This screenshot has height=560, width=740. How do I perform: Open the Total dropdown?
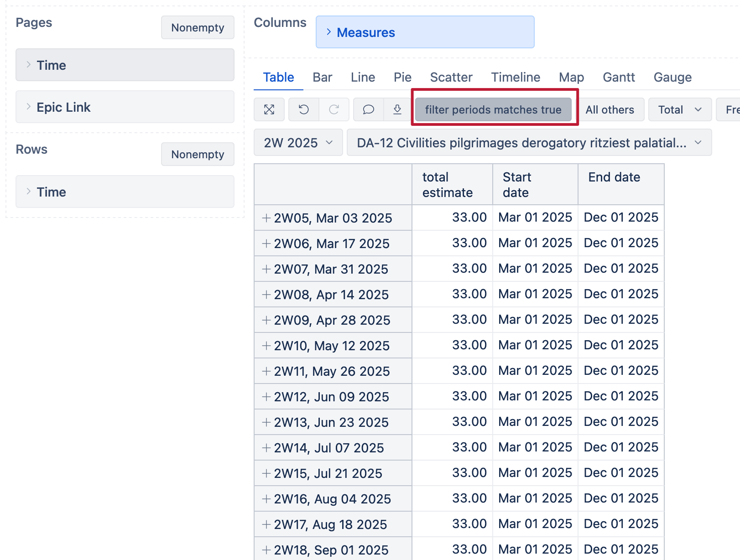pyautogui.click(x=680, y=109)
